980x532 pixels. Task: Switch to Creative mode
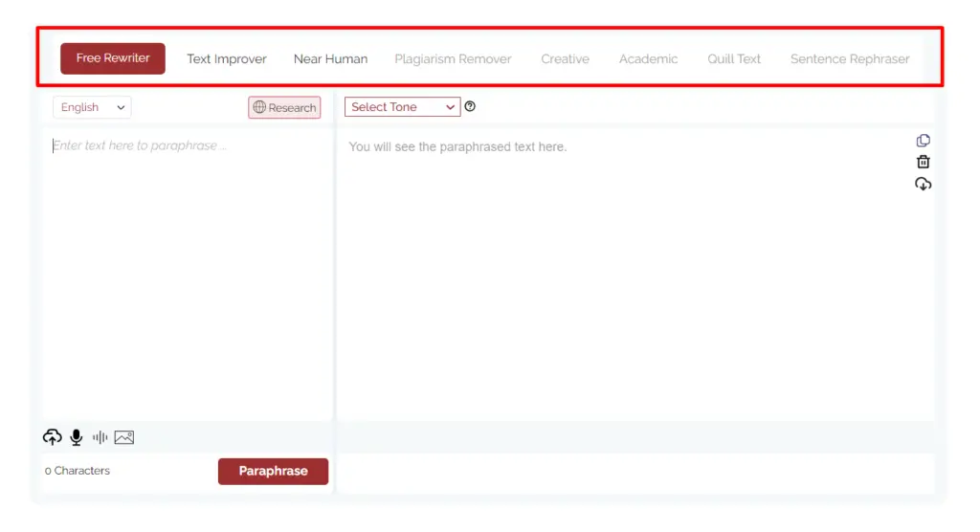pyautogui.click(x=565, y=58)
